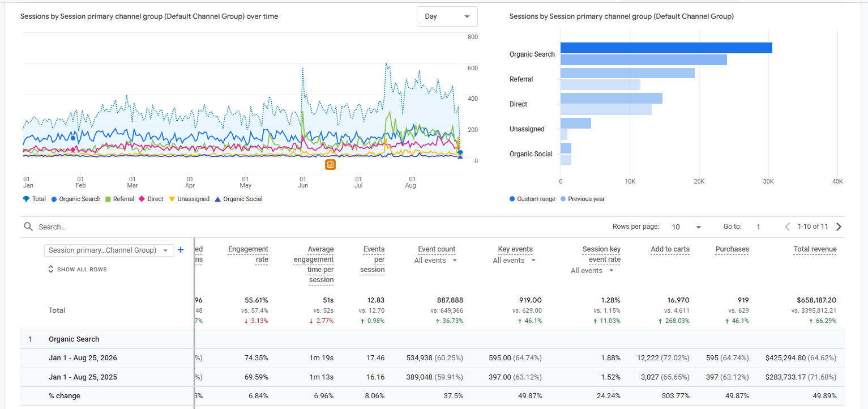Image resolution: width=868 pixels, height=409 pixels.
Task: Click the search magnifier icon
Action: pyautogui.click(x=28, y=227)
